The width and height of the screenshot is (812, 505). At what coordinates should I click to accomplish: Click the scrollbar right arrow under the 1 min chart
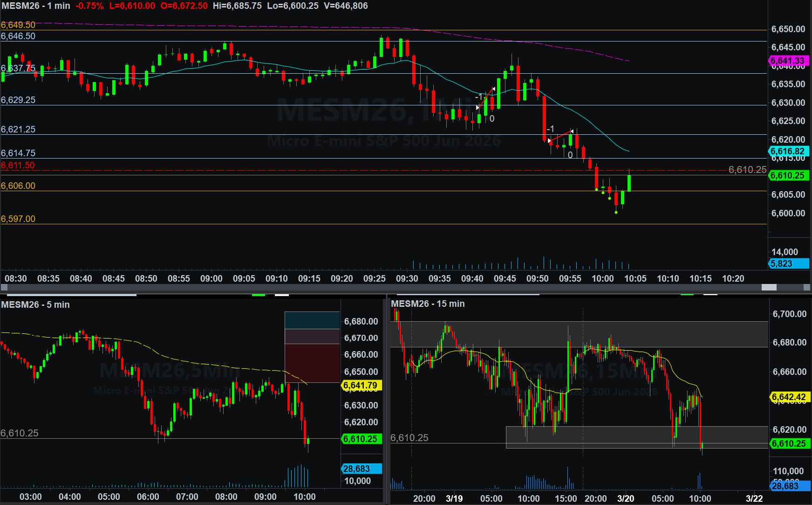[807, 287]
